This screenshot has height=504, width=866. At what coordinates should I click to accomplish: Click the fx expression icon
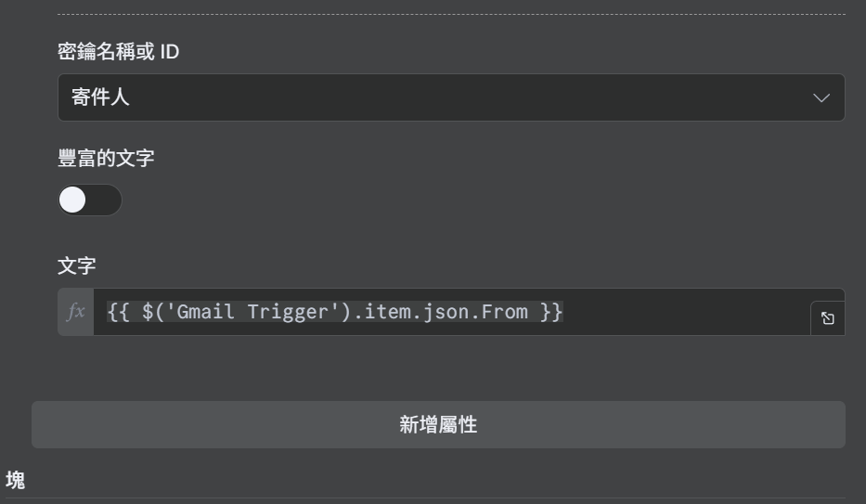tap(76, 311)
